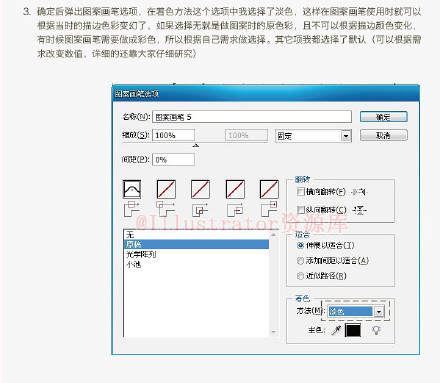Click the scale slider triangle handle

196,145
